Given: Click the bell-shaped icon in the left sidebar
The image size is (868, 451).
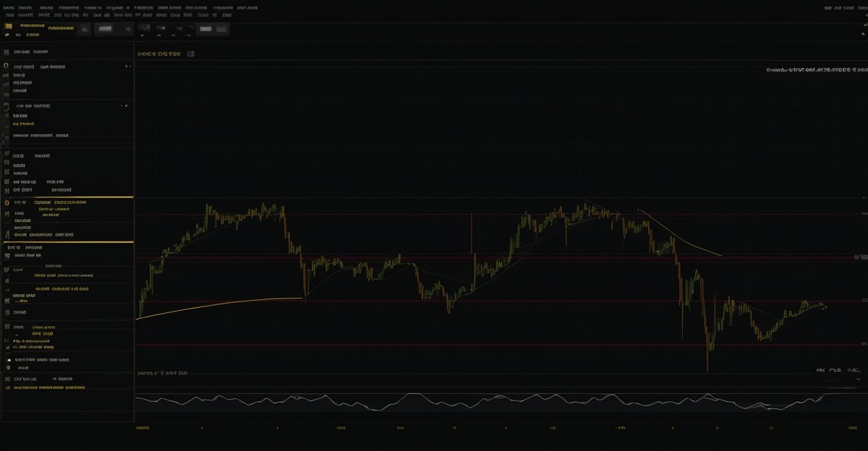Looking at the screenshot, I should pyautogui.click(x=7, y=235).
